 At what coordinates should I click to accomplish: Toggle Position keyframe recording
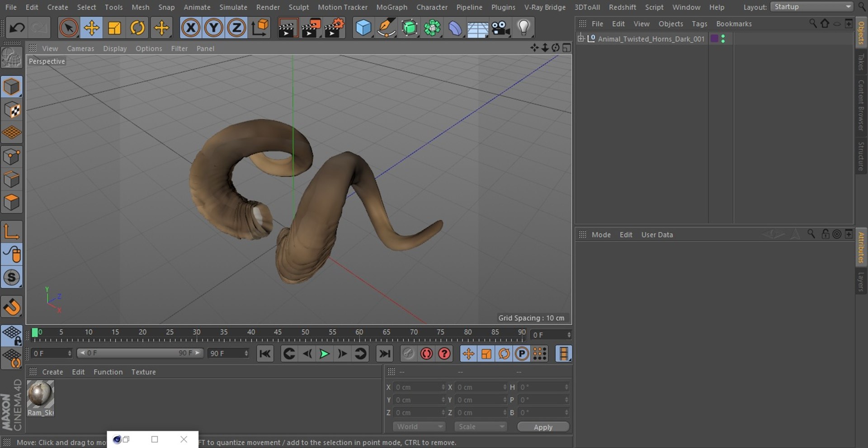[468, 354]
